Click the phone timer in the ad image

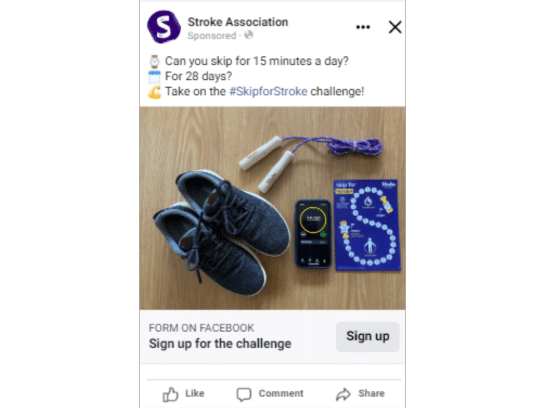click(x=313, y=234)
